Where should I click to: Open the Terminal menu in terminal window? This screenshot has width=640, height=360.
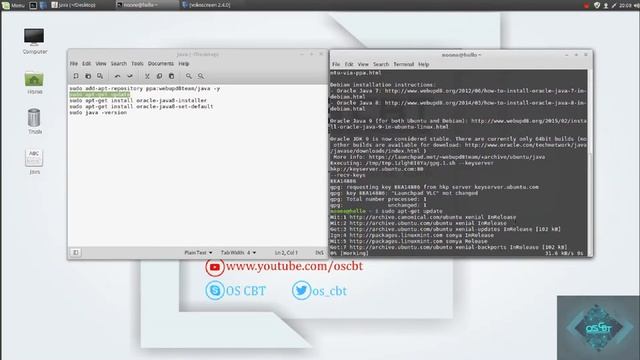tap(404, 64)
